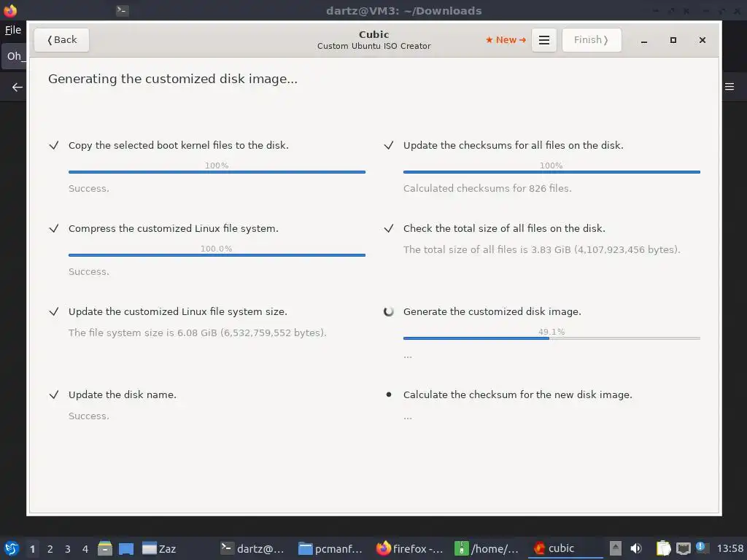Image resolution: width=747 pixels, height=560 pixels.
Task: Click 'Generating the customized disk image...' heading
Action: (173, 79)
